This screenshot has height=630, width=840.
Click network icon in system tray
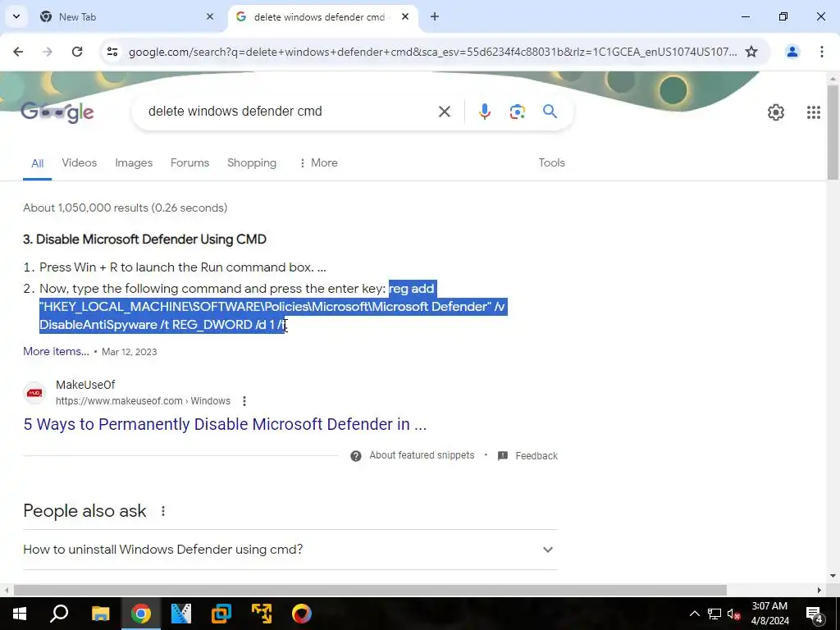[714, 614]
